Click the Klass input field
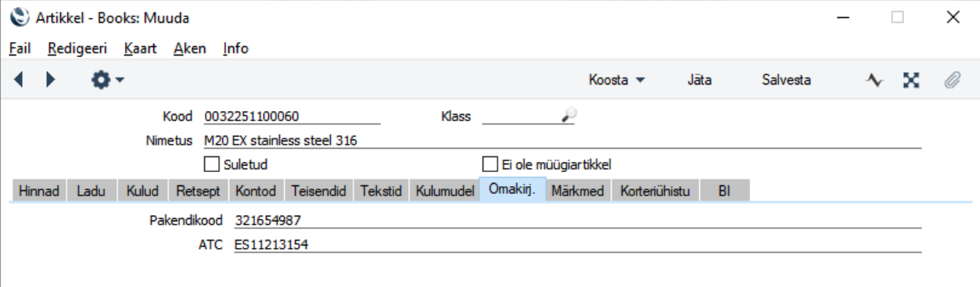This screenshot has width=980, height=287. click(x=522, y=117)
